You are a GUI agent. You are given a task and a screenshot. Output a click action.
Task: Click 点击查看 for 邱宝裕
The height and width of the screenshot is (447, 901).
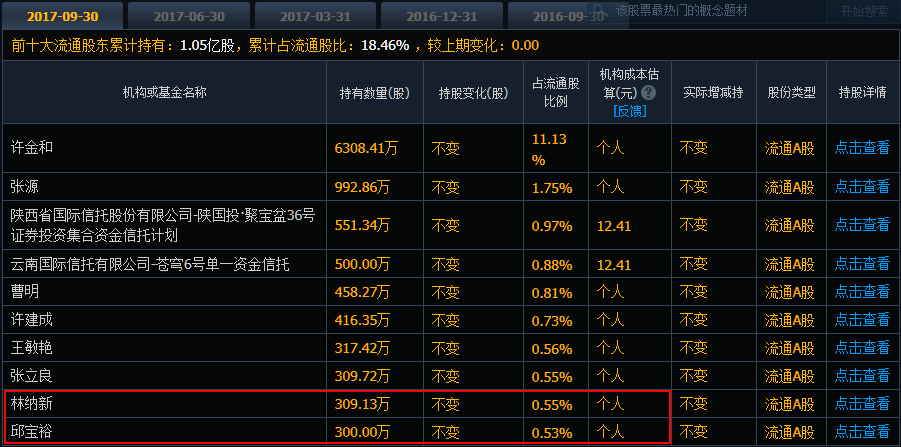click(862, 432)
